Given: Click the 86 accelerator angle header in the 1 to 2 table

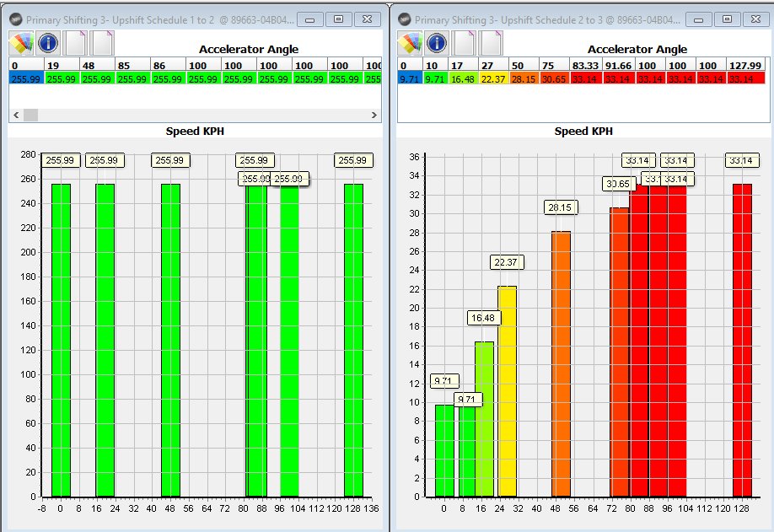Looking at the screenshot, I should pyautogui.click(x=168, y=65).
